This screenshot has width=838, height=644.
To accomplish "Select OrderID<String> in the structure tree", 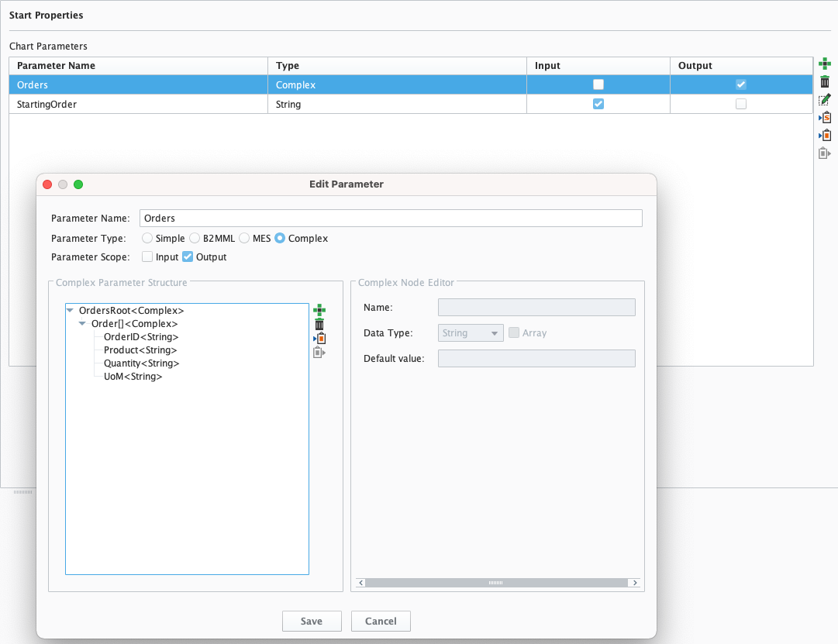I will pos(141,337).
